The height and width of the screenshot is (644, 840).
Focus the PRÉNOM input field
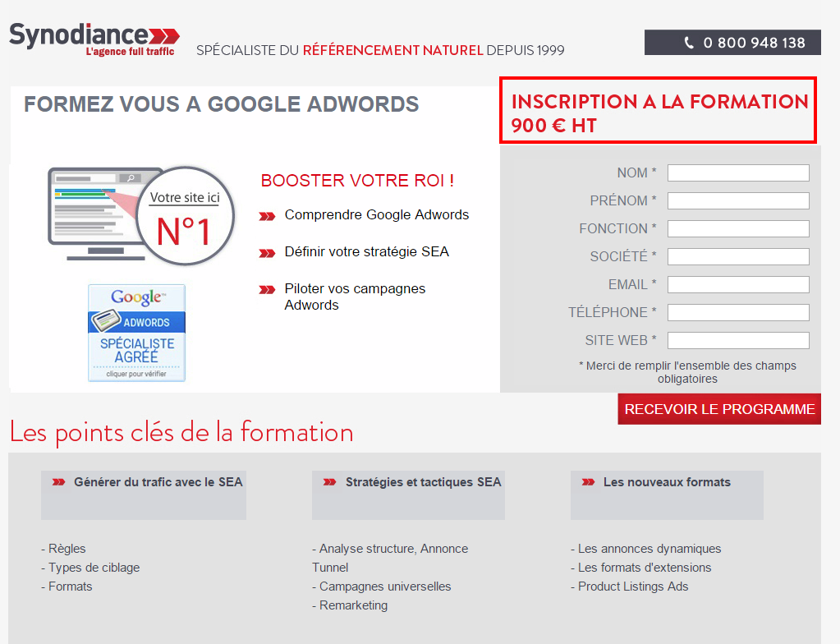pyautogui.click(x=738, y=201)
